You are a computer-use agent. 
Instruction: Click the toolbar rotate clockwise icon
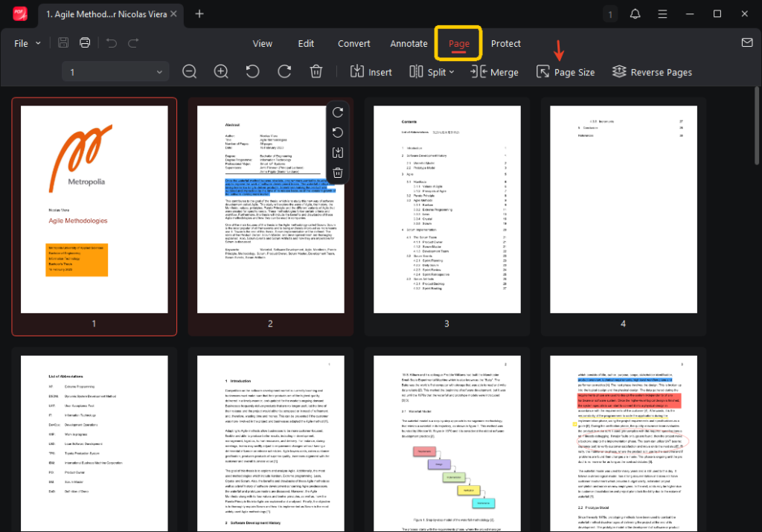click(x=284, y=71)
